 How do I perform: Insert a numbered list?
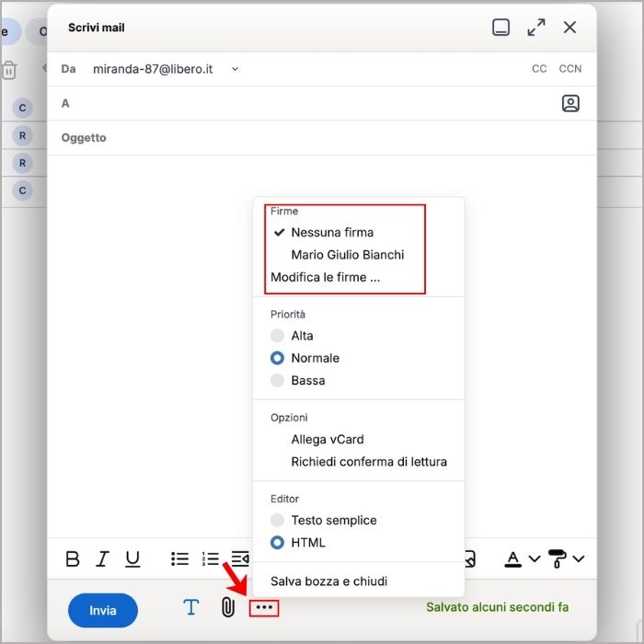tap(211, 558)
